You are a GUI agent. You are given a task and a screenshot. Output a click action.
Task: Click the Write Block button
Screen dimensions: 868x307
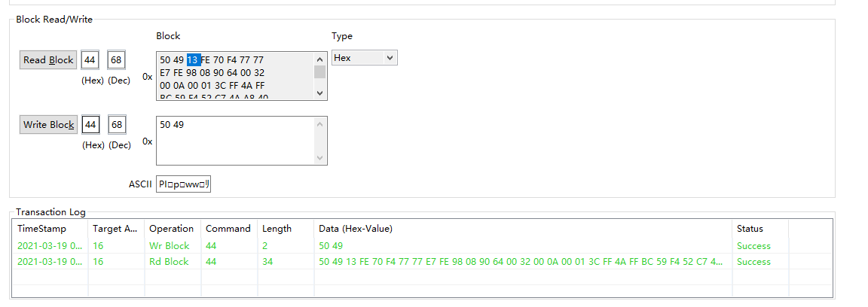coord(48,125)
